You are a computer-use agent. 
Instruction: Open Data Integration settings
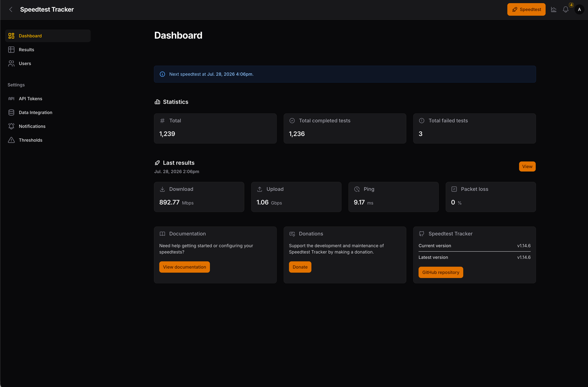click(x=48, y=112)
